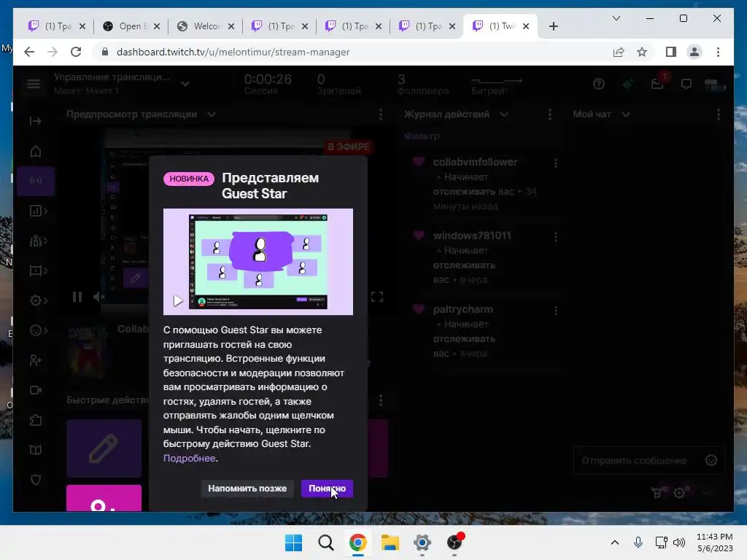747x560 pixels.
Task: Open options for windows781011 entry
Action: [x=555, y=237]
